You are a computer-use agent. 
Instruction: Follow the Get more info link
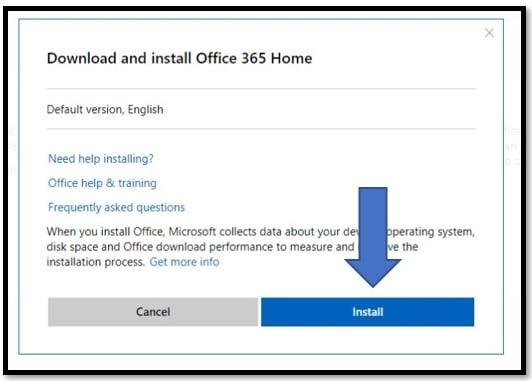[x=184, y=262]
